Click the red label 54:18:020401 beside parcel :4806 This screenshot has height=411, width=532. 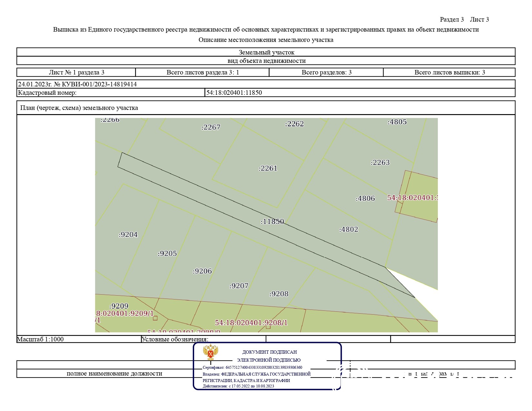pyautogui.click(x=412, y=198)
